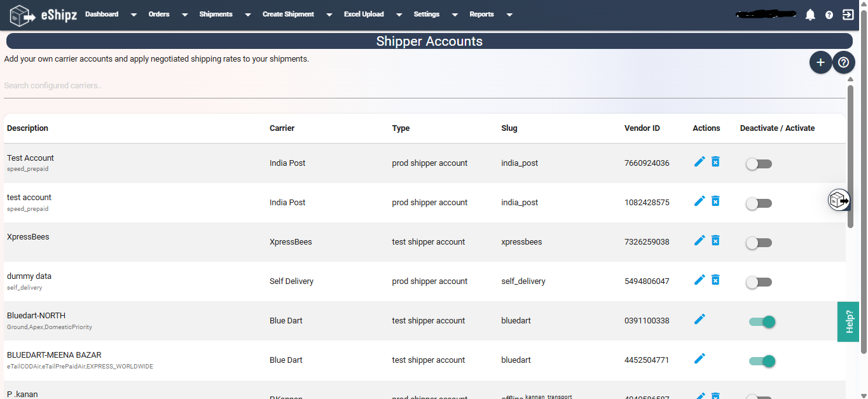Click the logout icon

[848, 15]
